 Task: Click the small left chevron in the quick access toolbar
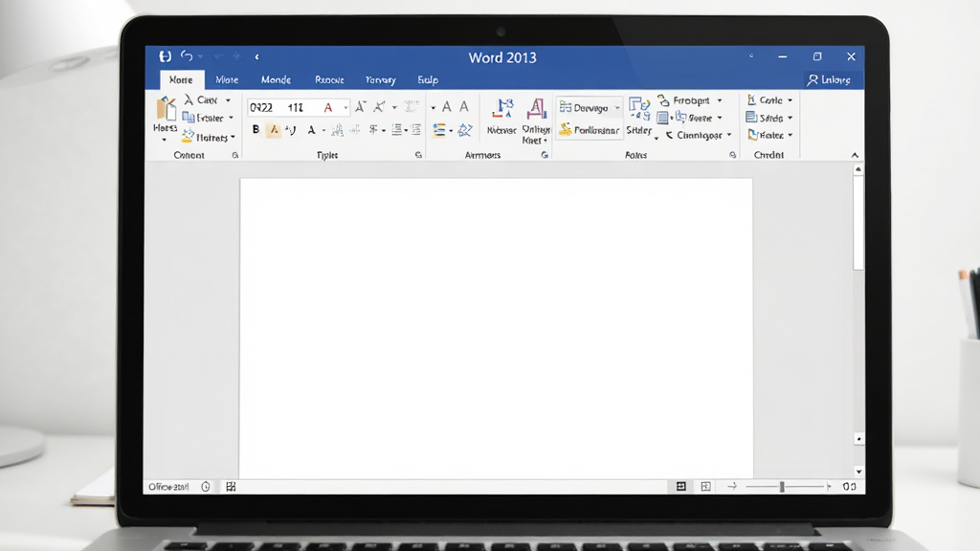click(256, 56)
